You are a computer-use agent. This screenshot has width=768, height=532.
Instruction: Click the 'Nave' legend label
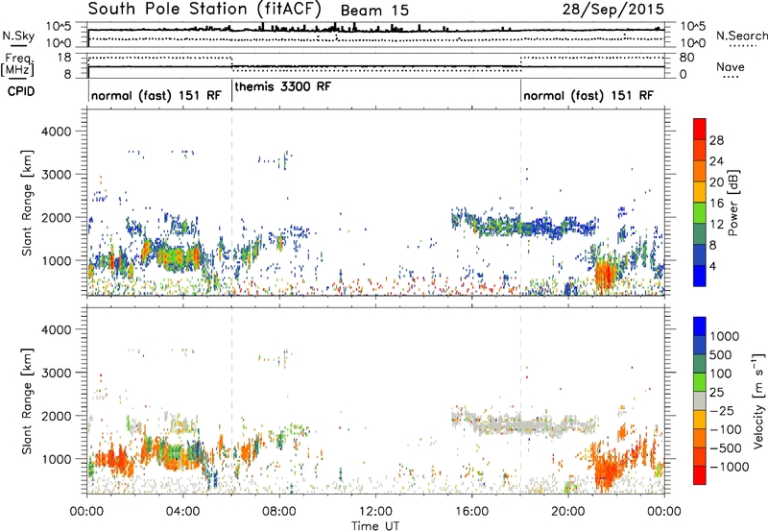click(730, 66)
